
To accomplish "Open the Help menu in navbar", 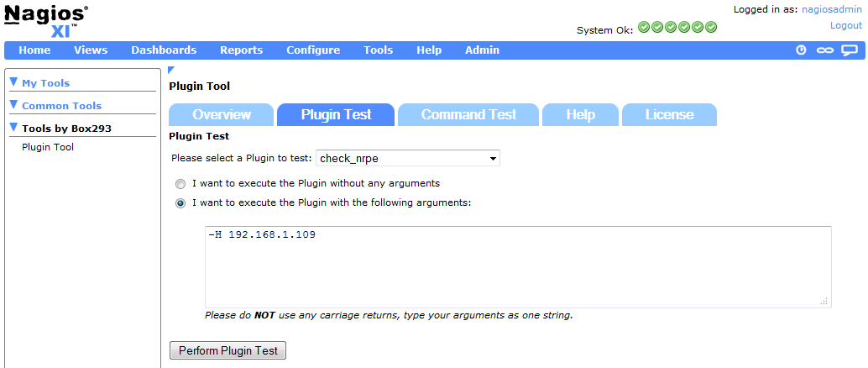I will [x=429, y=50].
